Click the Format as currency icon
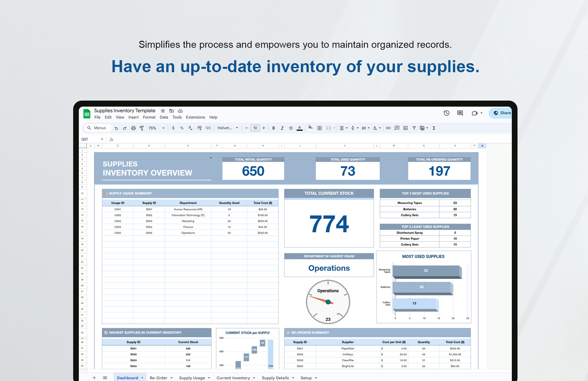Screen dimensions: 588x381 [173, 128]
